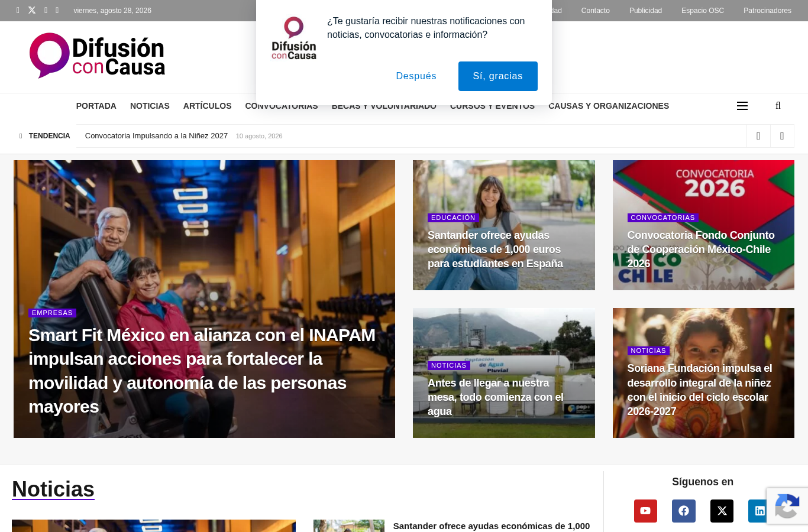Click the date viernes, agosto 28, 2026
This screenshot has width=808, height=532.
click(112, 11)
